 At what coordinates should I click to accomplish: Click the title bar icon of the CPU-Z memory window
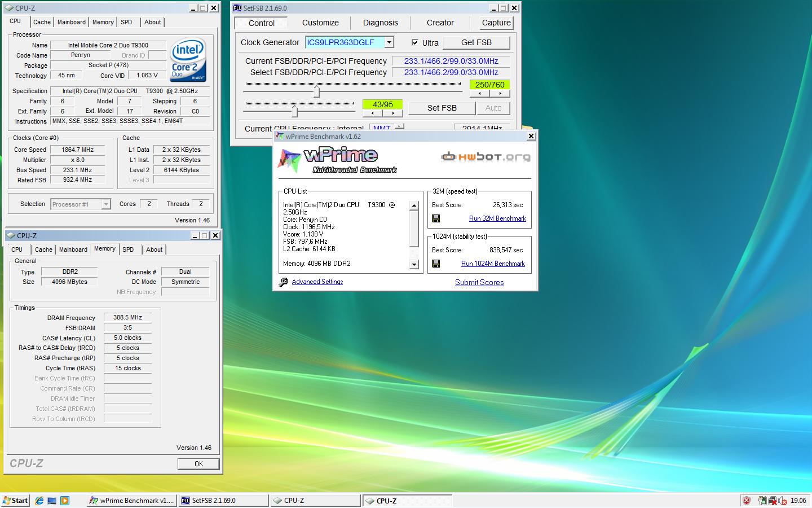coord(11,235)
